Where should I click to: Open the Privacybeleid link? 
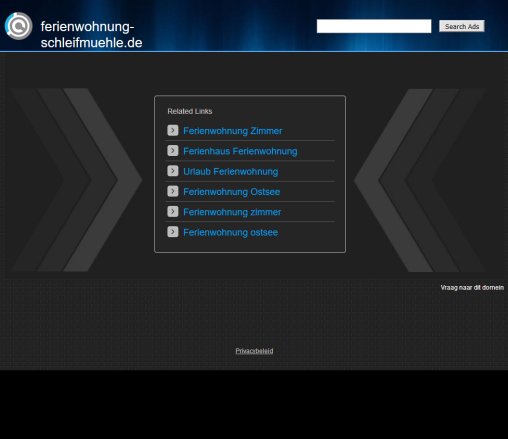coord(254,351)
